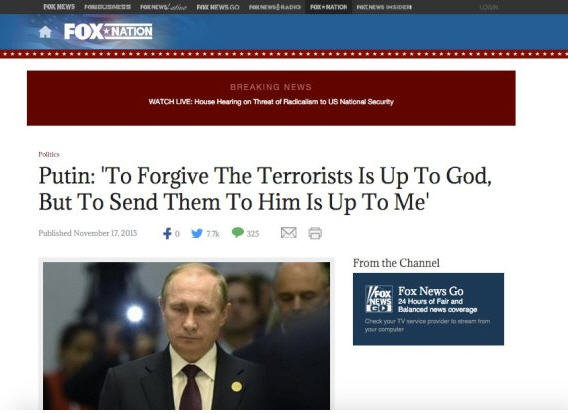569x413 pixels.
Task: Open the Fox Business tab
Action: click(107, 7)
